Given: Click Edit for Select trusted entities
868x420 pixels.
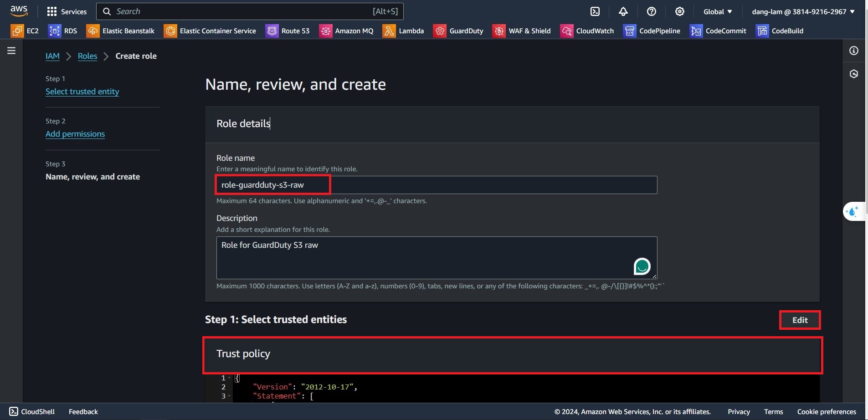Looking at the screenshot, I should click(x=800, y=320).
